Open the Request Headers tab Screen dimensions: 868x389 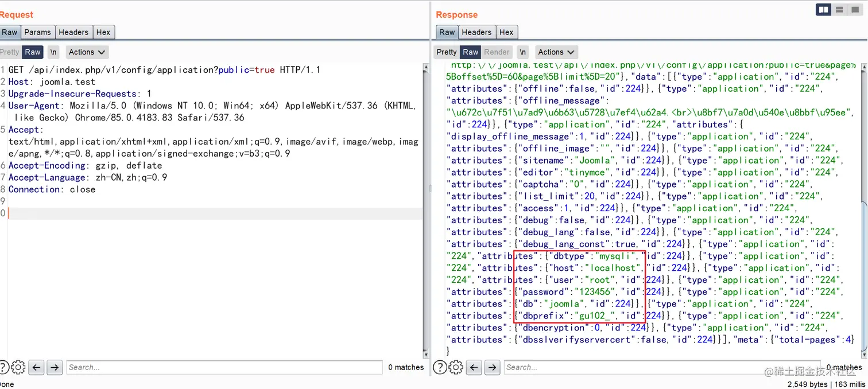pyautogui.click(x=73, y=32)
